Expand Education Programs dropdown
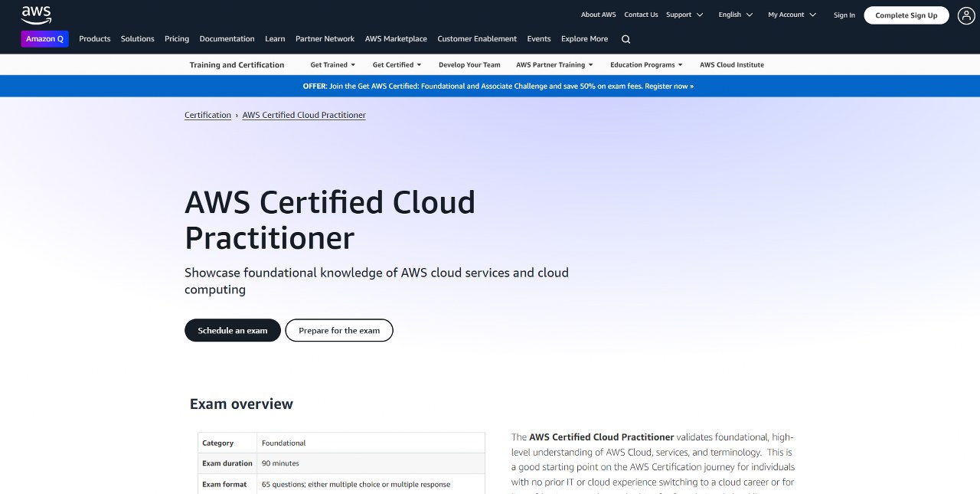This screenshot has height=494, width=980. click(x=646, y=65)
